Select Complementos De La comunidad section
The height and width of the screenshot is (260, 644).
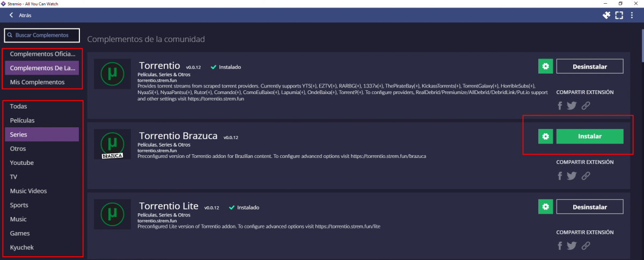[42, 68]
